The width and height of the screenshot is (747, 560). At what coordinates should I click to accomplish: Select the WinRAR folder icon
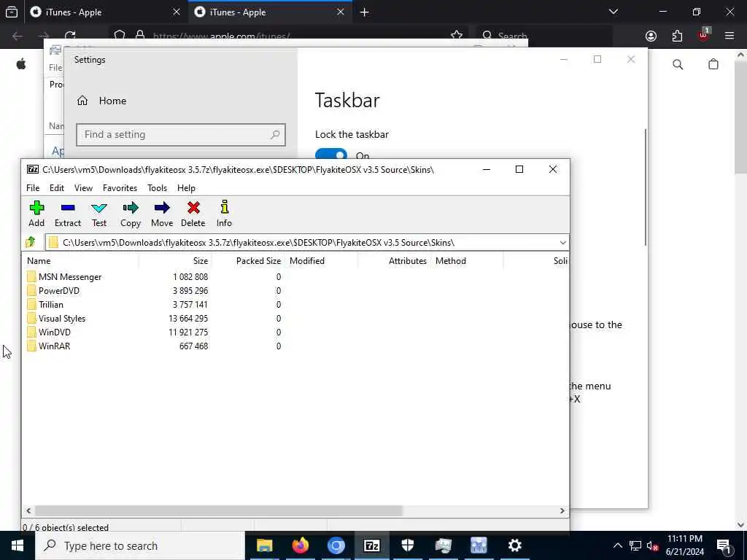(31, 346)
